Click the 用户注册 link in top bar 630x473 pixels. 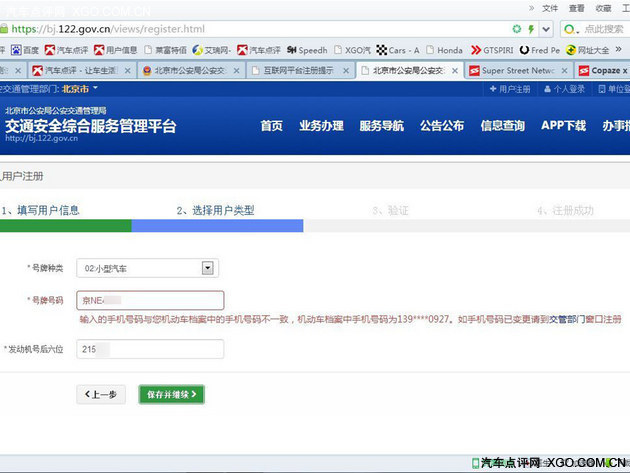[509, 89]
